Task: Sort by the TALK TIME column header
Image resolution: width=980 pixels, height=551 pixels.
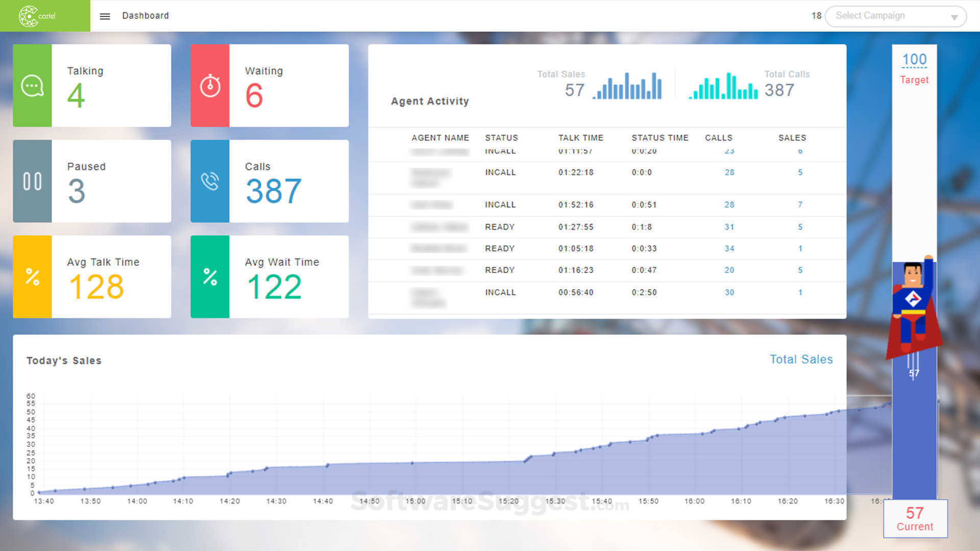Action: 580,138
